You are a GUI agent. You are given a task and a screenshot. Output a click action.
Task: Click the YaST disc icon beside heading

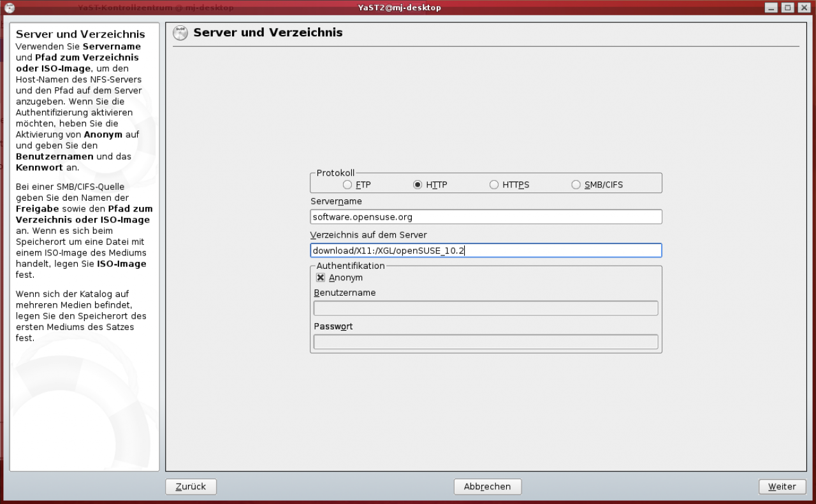[x=181, y=33]
